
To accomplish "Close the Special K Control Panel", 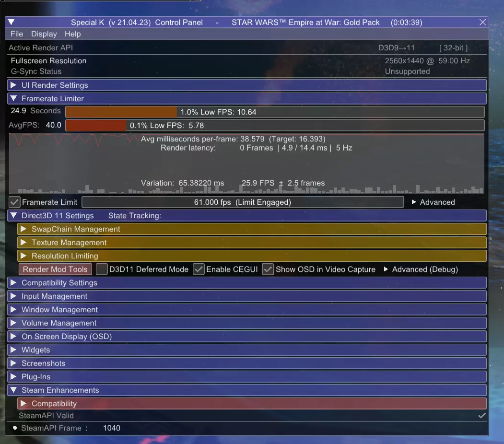I will pyautogui.click(x=482, y=22).
